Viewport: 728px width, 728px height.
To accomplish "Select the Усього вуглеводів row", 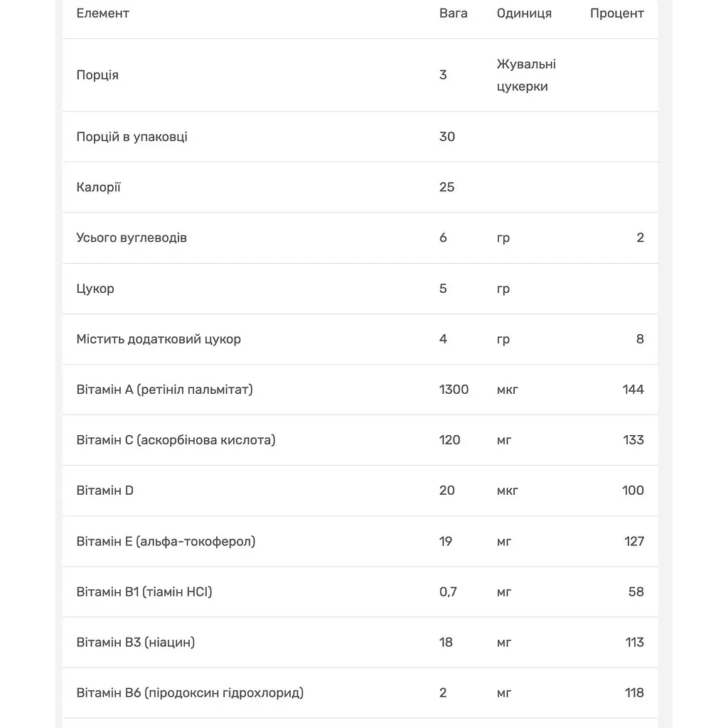I will 360,238.
